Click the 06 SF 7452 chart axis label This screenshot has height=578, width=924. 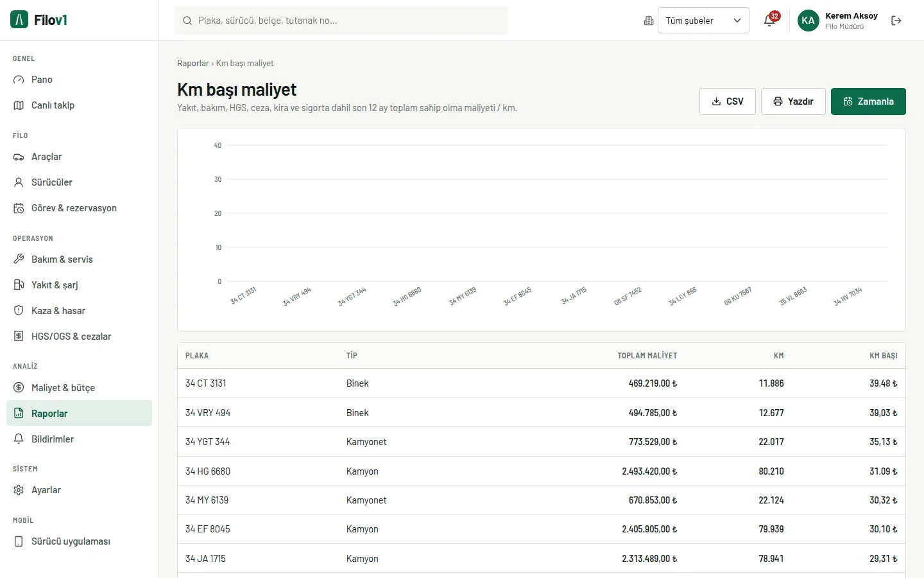pyautogui.click(x=628, y=297)
